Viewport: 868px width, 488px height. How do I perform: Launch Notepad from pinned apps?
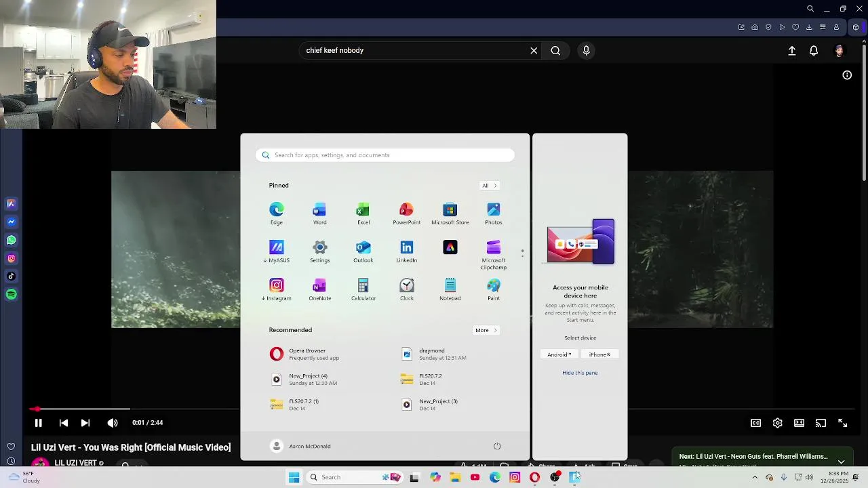point(450,289)
